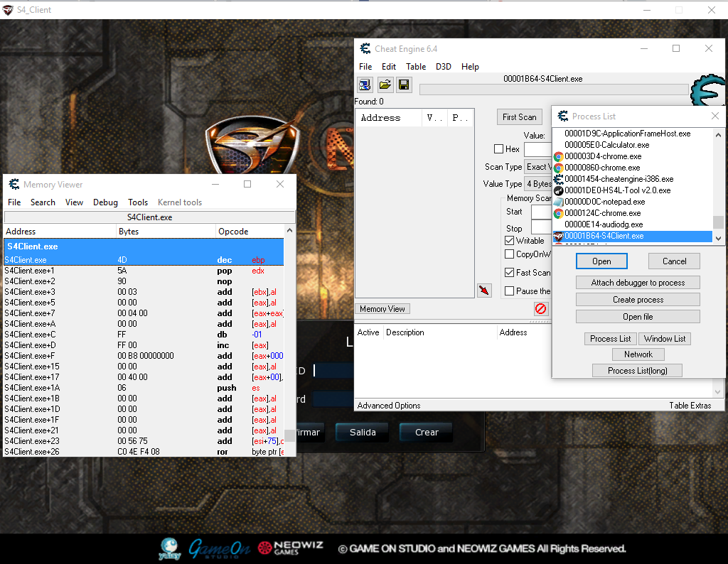Toggle the Writable checkbox
The height and width of the screenshot is (564, 728).
click(509, 240)
